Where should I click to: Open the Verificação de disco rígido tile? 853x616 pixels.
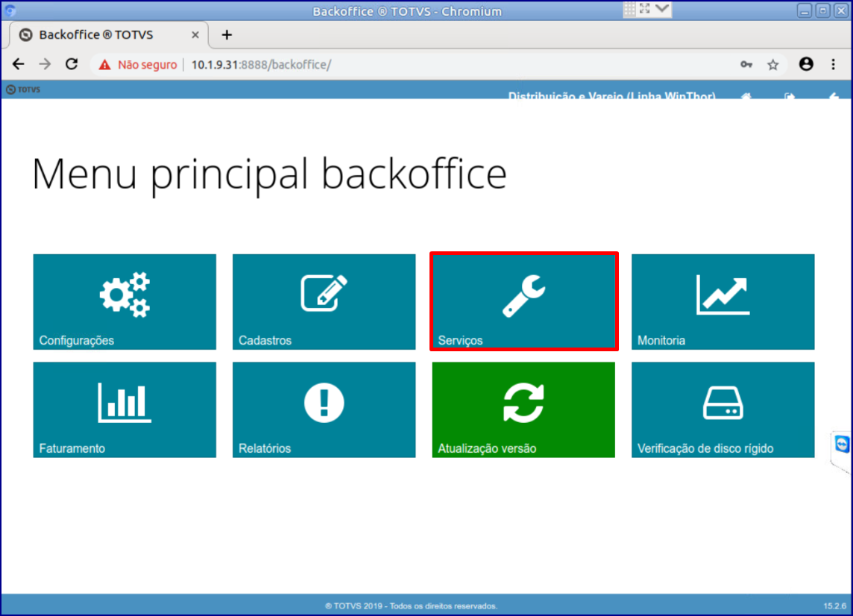click(723, 409)
